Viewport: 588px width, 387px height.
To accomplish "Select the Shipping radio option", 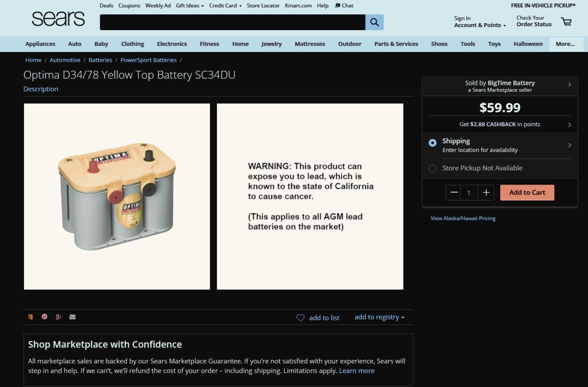I will (x=433, y=143).
